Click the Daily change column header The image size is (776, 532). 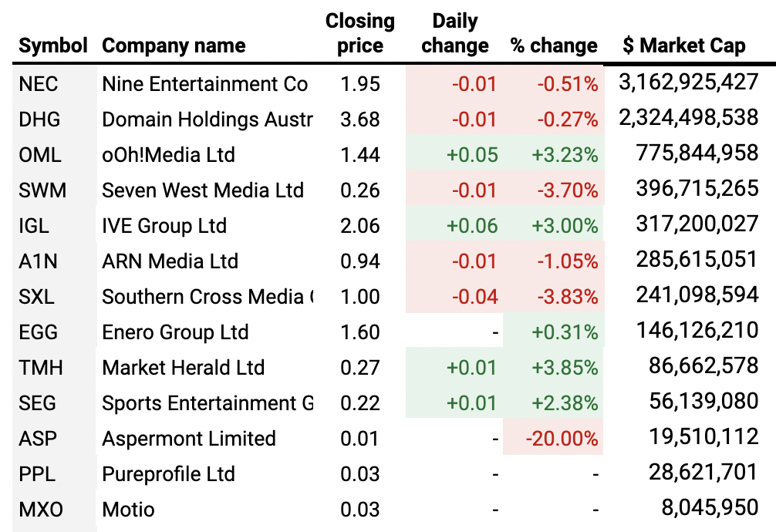click(455, 33)
